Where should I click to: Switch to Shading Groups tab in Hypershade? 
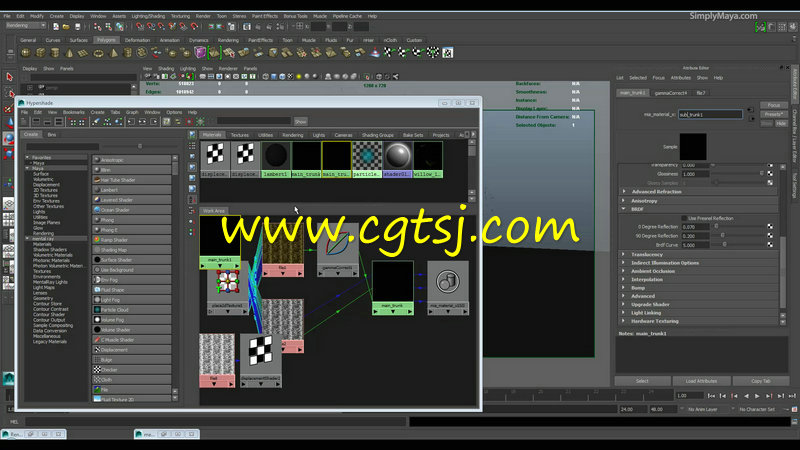(378, 135)
